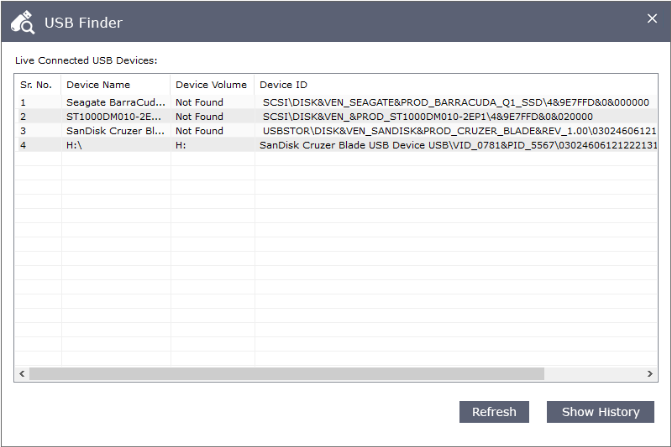Click the SCSI Seagate Barracuda Device ID cell
671x447 pixels.
[x=456, y=102]
